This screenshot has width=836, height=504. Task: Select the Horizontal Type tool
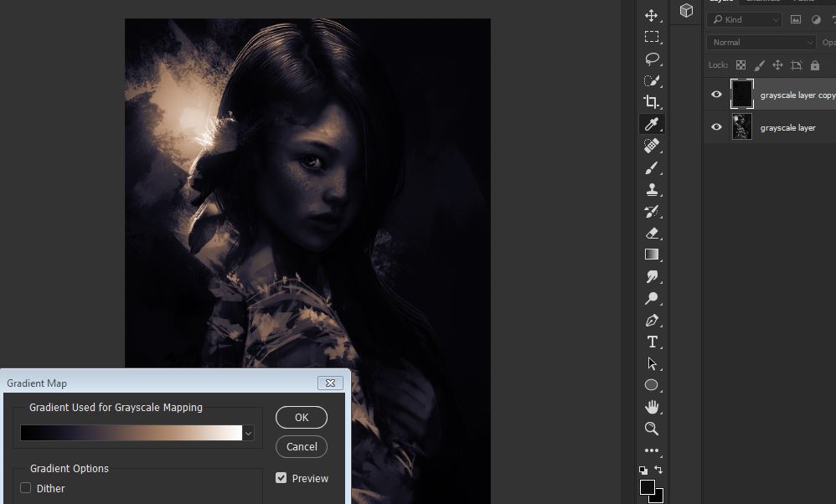[x=651, y=342]
